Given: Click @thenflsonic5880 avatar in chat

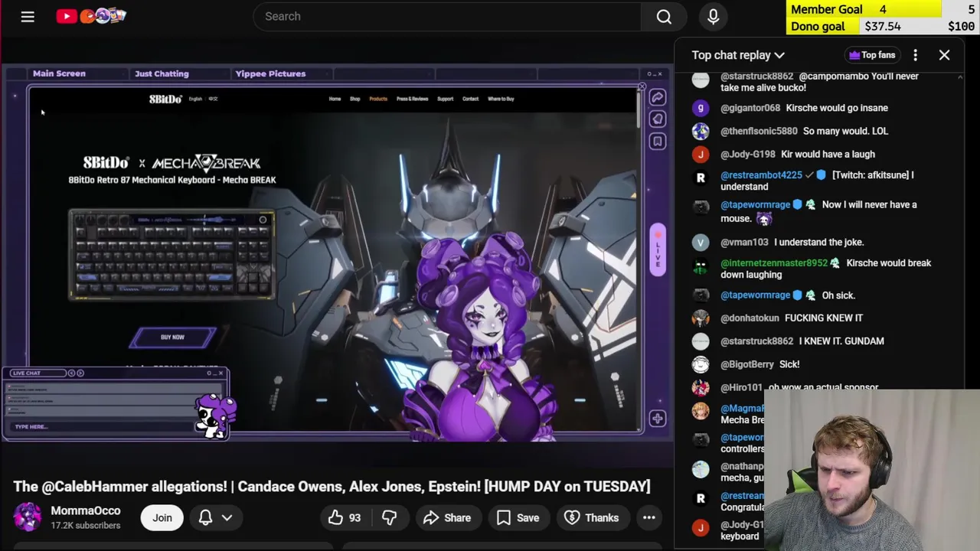Looking at the screenshot, I should coord(701,131).
